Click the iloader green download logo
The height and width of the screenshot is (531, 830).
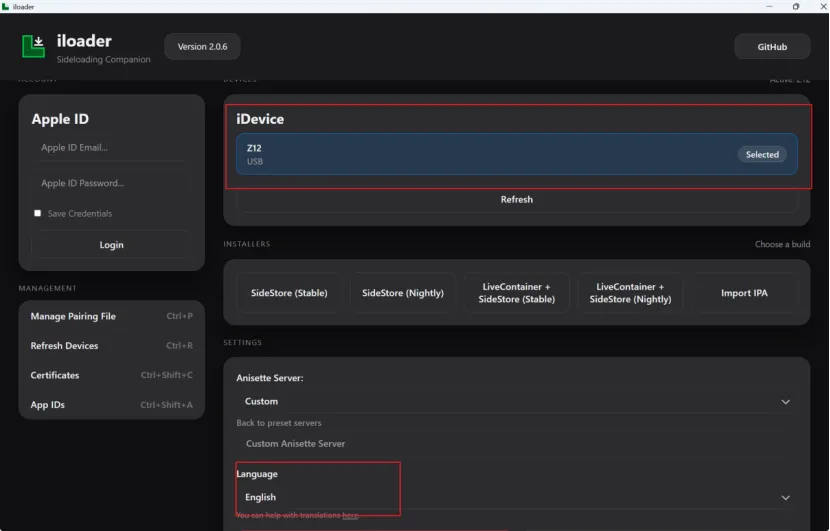(x=33, y=47)
